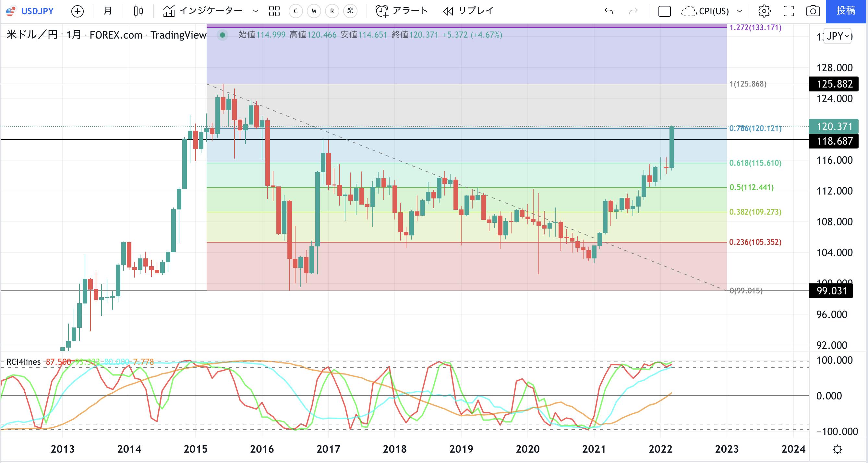Select the 99.031 horizontal line price tag
The width and height of the screenshot is (868, 463).
click(831, 291)
